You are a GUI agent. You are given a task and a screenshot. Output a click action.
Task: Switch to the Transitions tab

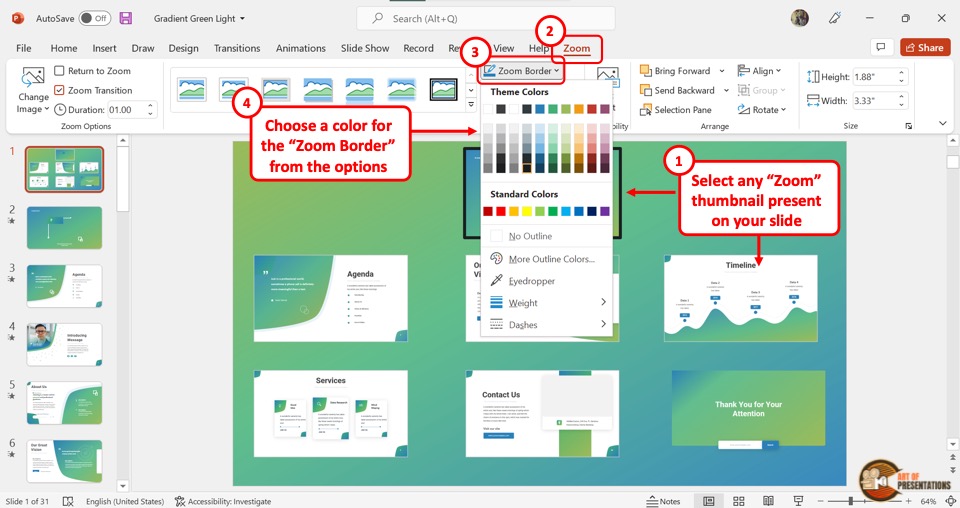point(237,48)
